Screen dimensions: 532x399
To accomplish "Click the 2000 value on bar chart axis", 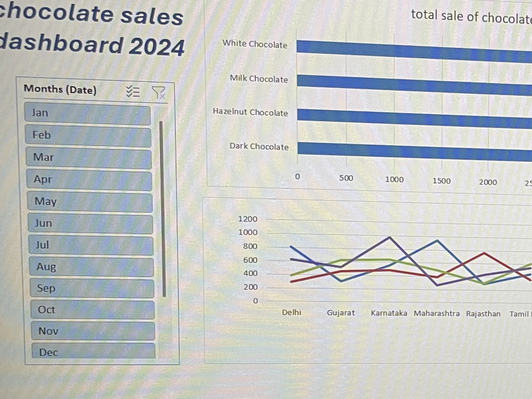I will pos(488,182).
